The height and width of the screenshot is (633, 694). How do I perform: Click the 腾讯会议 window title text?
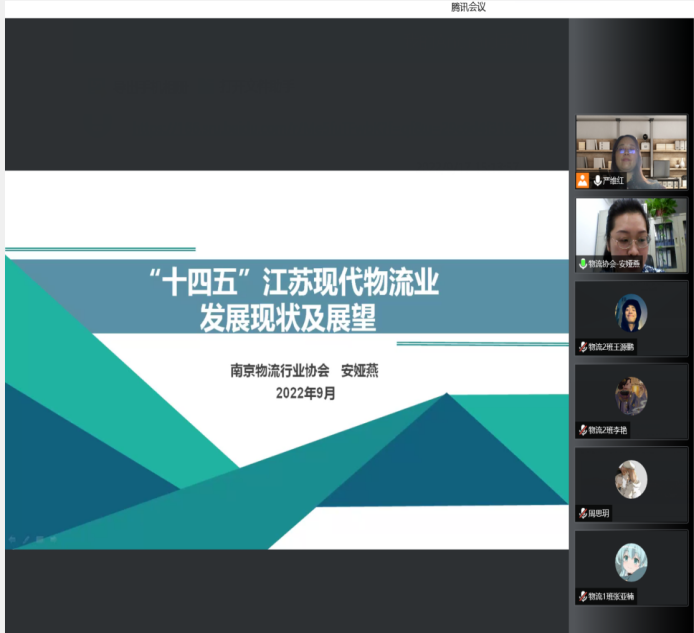point(468,8)
